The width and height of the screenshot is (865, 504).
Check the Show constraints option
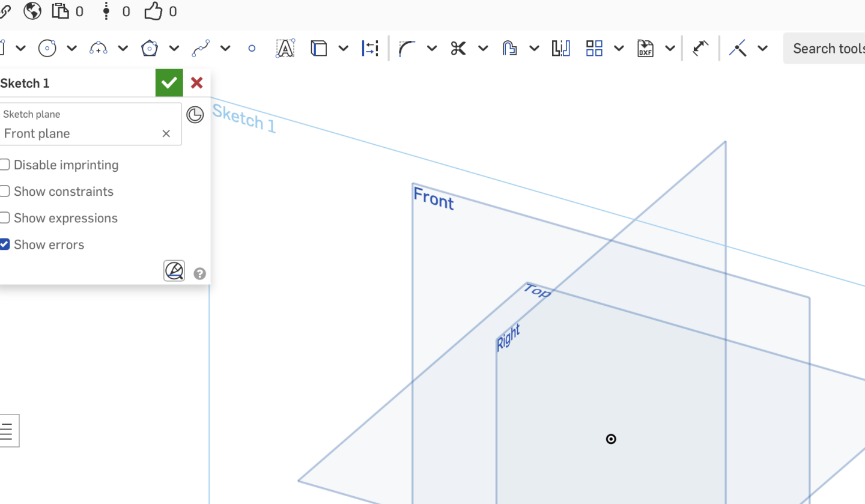[5, 191]
